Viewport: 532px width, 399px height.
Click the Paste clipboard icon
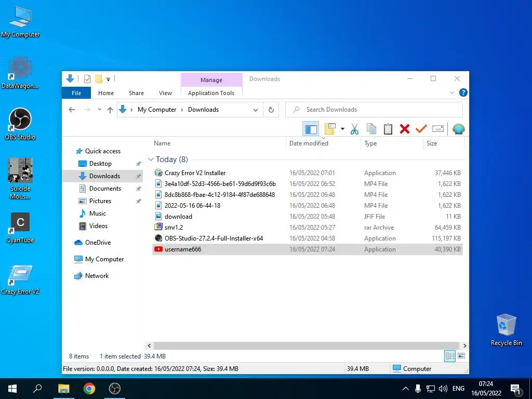click(x=388, y=129)
